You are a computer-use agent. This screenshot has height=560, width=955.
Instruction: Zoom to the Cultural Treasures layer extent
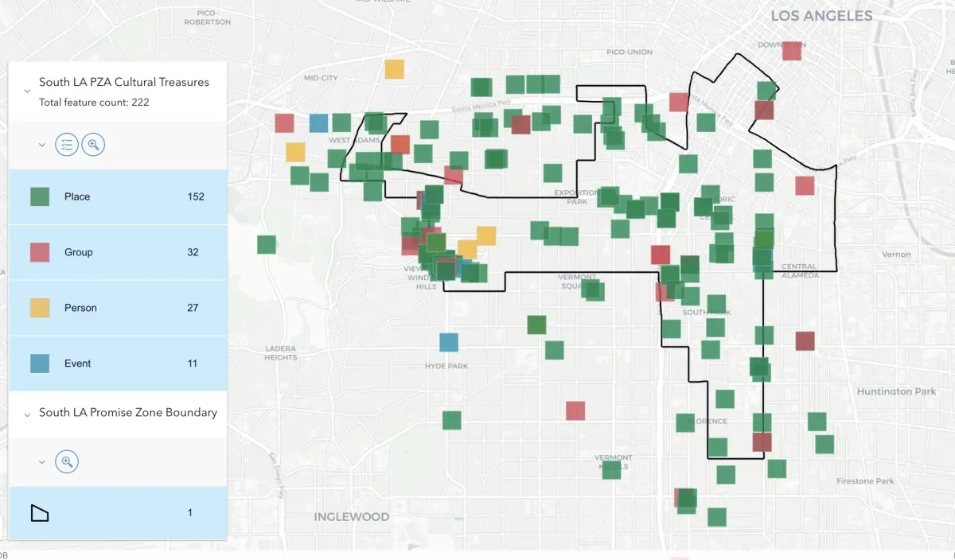93,144
